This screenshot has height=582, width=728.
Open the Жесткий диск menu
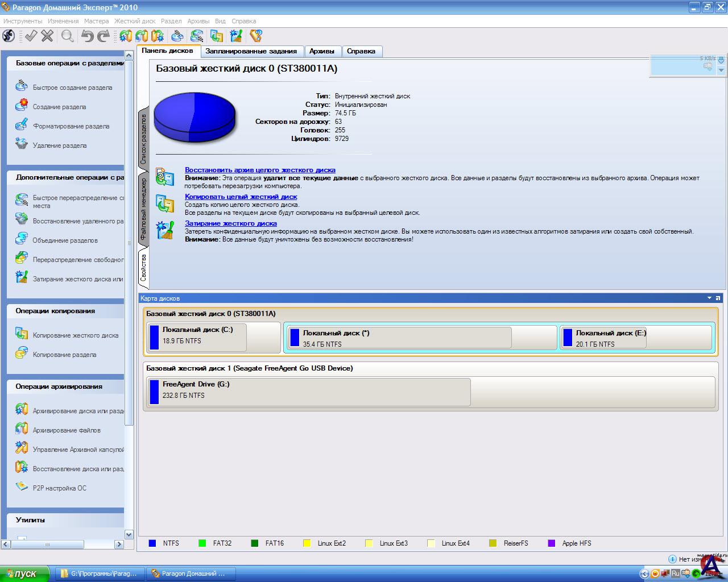point(135,21)
